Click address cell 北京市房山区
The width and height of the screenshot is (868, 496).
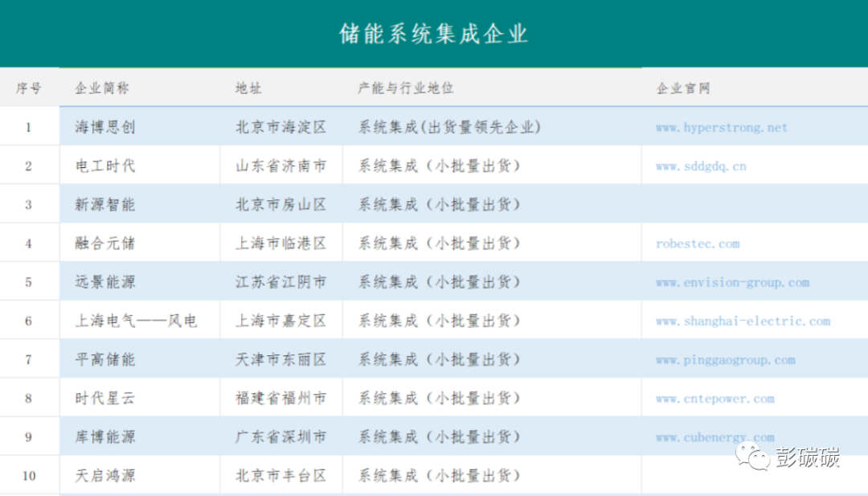coord(281,205)
